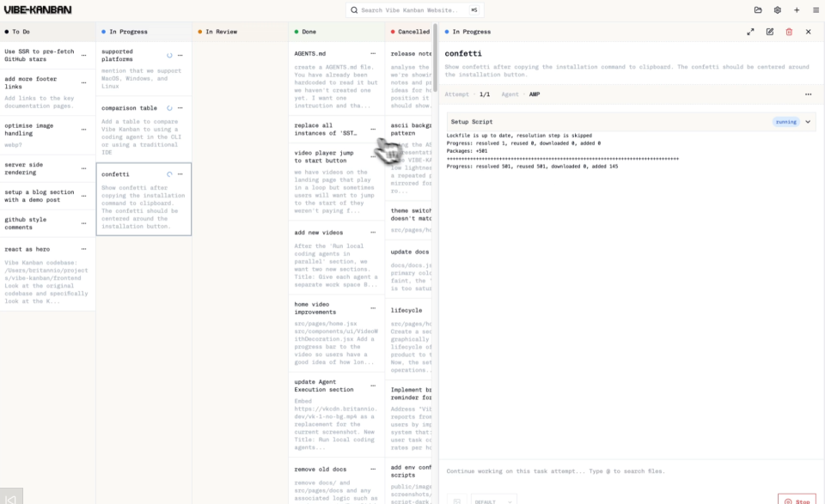Image resolution: width=825 pixels, height=504 pixels.
Task: Open menu for 'supported platforms' card
Action: (180, 55)
